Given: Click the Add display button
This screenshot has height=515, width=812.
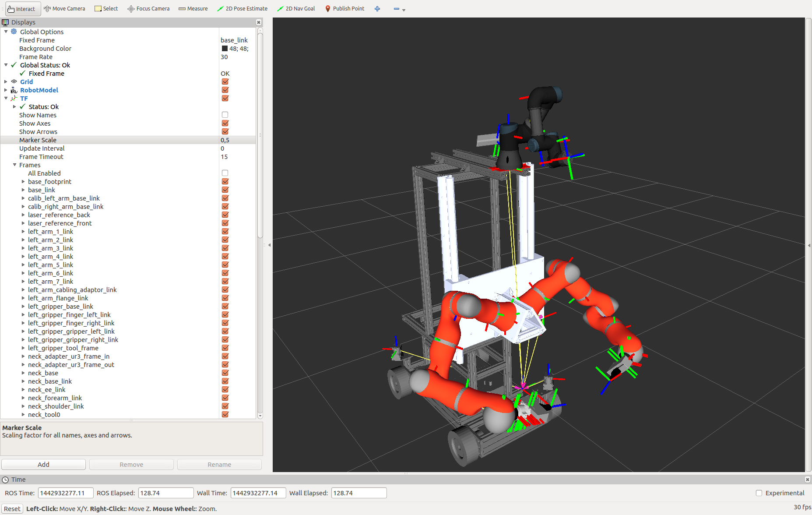Looking at the screenshot, I should click(43, 465).
